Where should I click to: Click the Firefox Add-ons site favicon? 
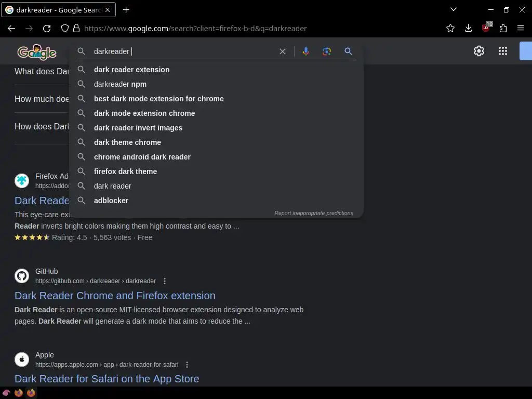click(x=22, y=180)
